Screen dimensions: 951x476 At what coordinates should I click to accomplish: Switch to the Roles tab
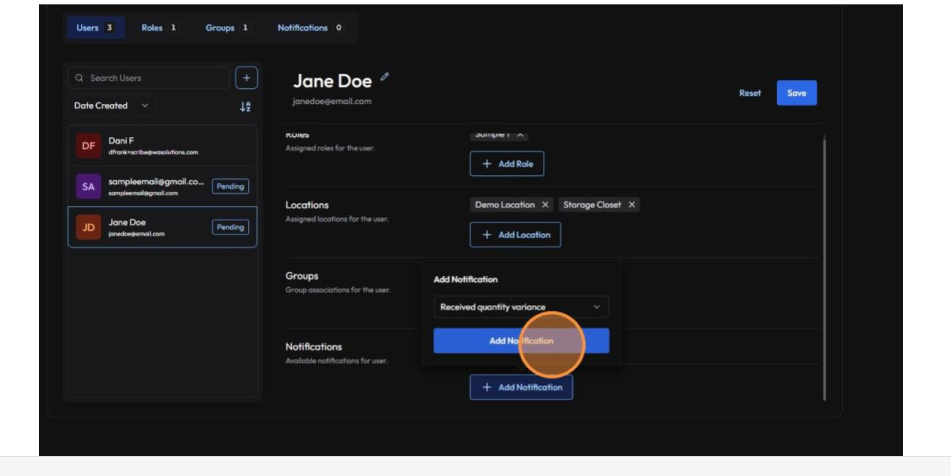159,28
